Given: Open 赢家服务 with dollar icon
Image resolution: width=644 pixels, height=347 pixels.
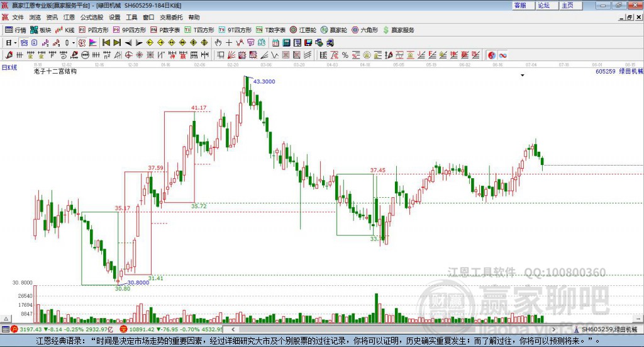Looking at the screenshot, I should point(398,30).
